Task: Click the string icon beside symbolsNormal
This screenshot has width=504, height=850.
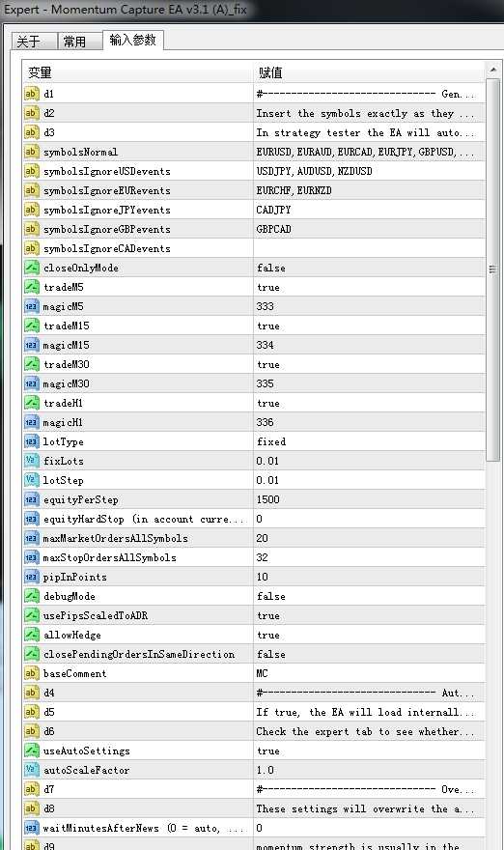Action: [x=32, y=152]
